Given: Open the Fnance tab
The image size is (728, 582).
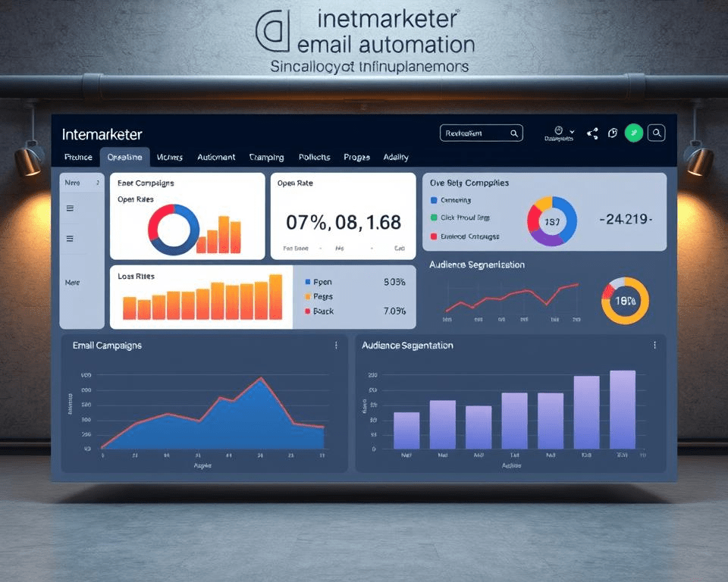Looking at the screenshot, I should [x=78, y=158].
